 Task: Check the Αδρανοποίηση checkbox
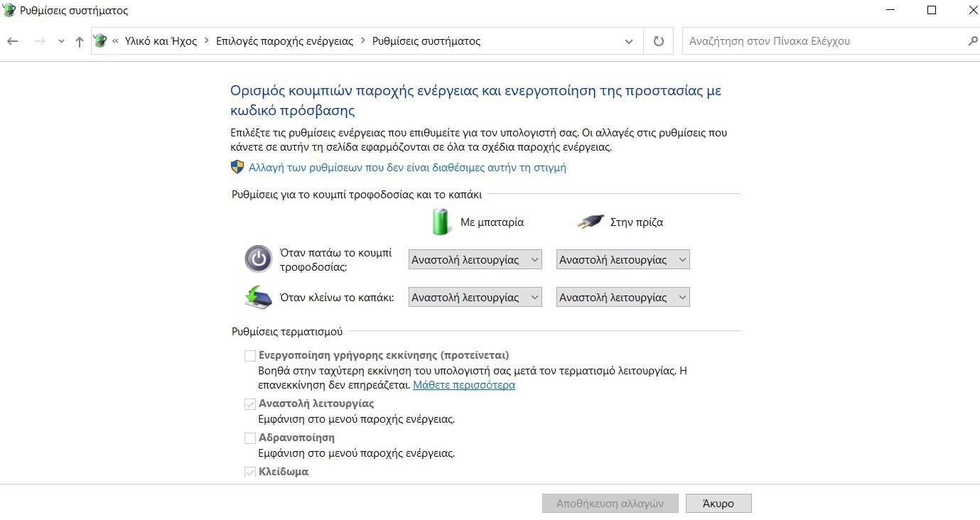(250, 438)
